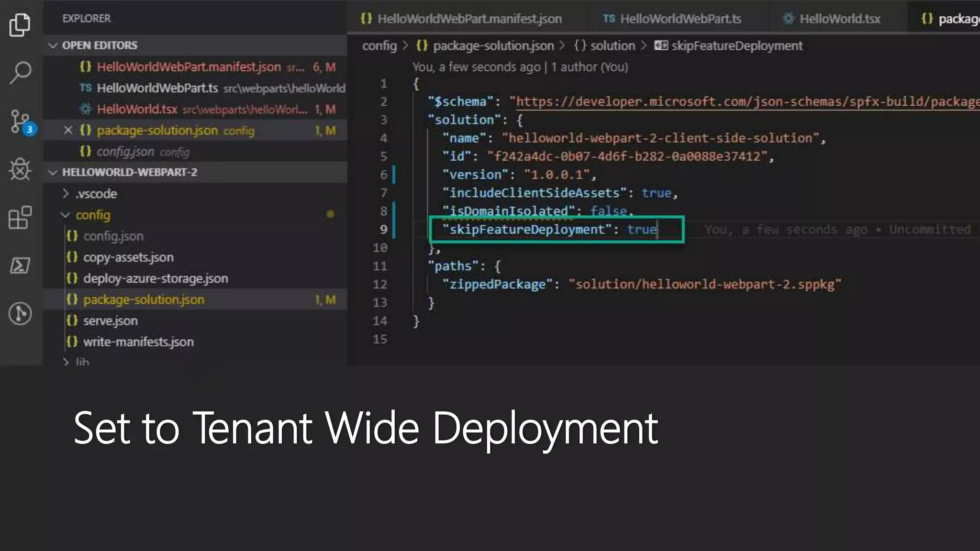980x551 pixels.
Task: Click the gear icon of HelloWorld.tsx editor entry
Action: point(86,109)
